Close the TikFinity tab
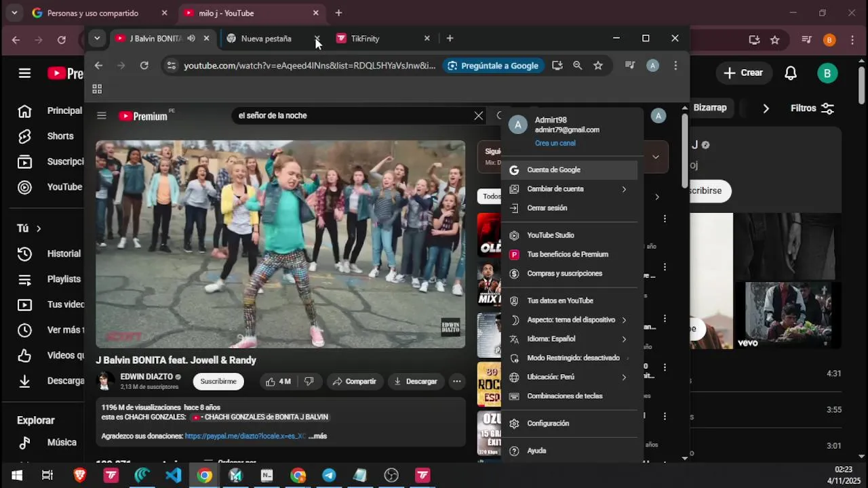Screen dimensions: 868x488 [427, 39]
